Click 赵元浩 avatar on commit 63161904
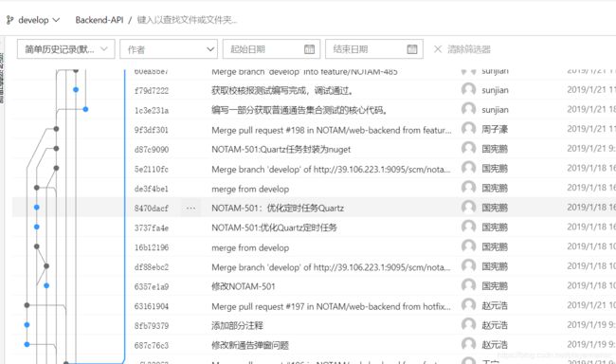Screen dimensions: 616x364 coord(468,305)
